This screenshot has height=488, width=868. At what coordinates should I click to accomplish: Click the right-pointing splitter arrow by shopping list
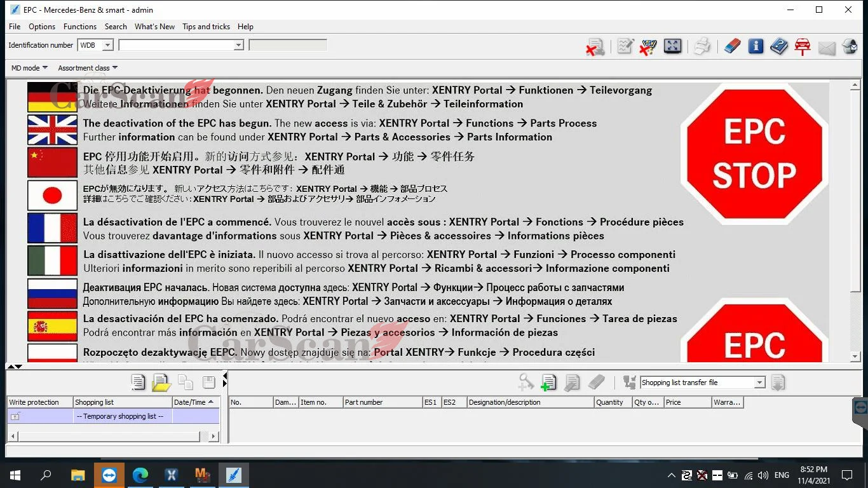click(x=224, y=383)
